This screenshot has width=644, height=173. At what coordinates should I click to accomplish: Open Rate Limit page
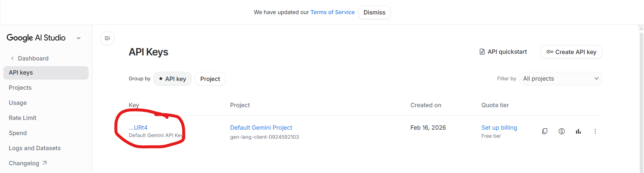22,118
